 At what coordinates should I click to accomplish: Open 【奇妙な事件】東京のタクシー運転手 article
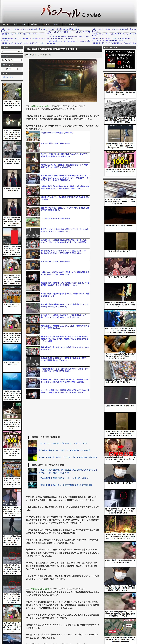[66, 485]
